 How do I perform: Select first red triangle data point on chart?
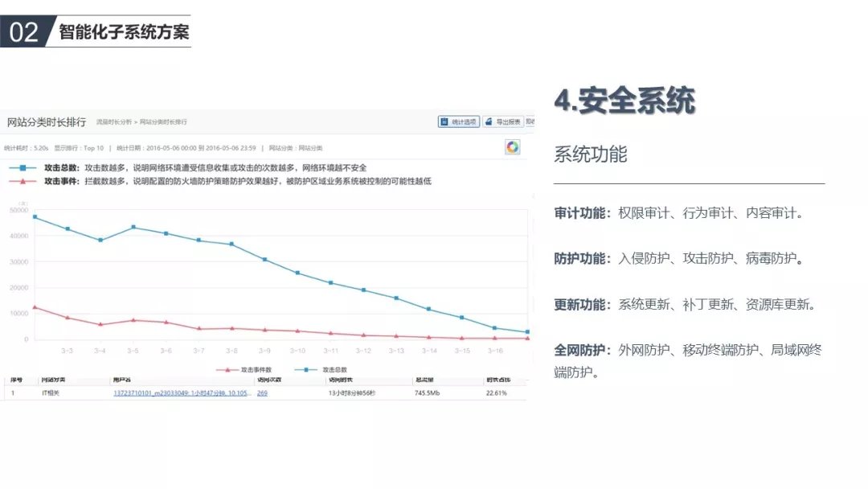click(x=35, y=307)
